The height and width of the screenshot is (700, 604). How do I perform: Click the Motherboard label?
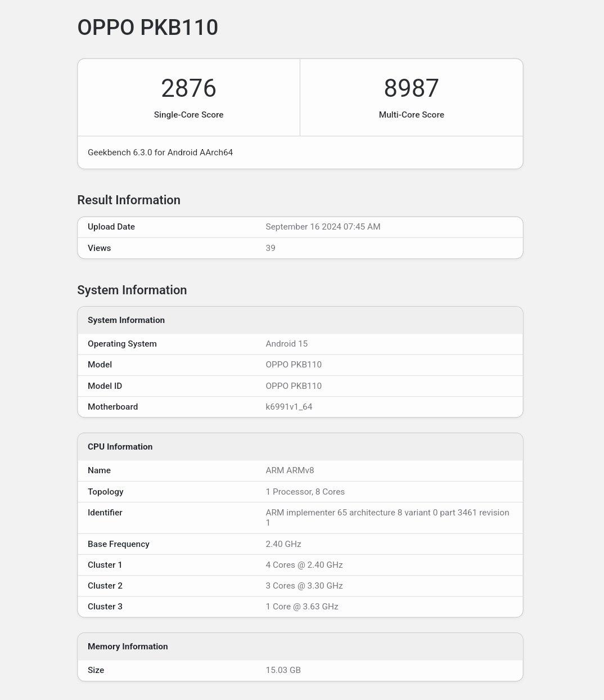112,407
